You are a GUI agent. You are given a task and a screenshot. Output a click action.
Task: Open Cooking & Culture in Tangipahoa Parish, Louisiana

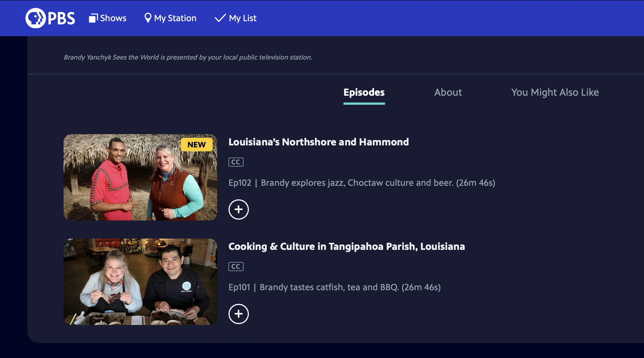point(346,246)
